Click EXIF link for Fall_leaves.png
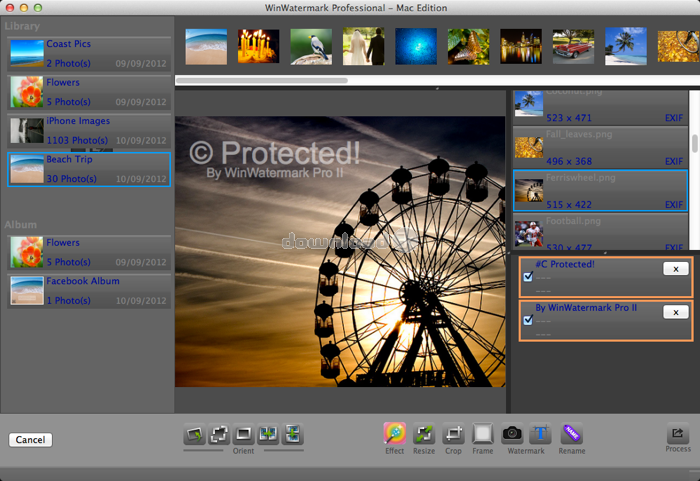This screenshot has width=700, height=481. (674, 161)
